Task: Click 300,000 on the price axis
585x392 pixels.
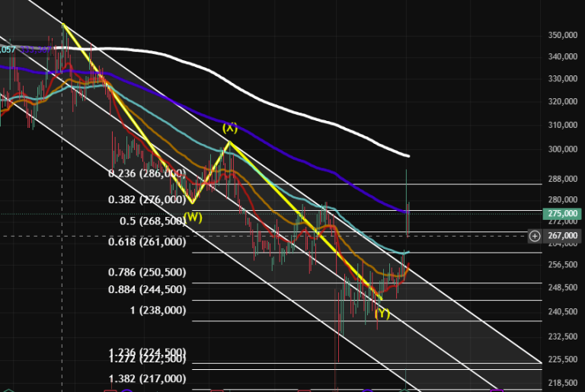Action: point(563,149)
